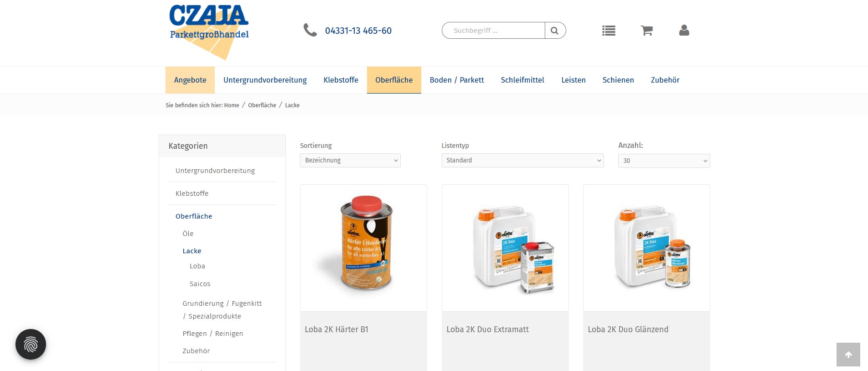868x371 pixels.
Task: Open the Loba 2K Härter B1 image
Action: coord(363,248)
